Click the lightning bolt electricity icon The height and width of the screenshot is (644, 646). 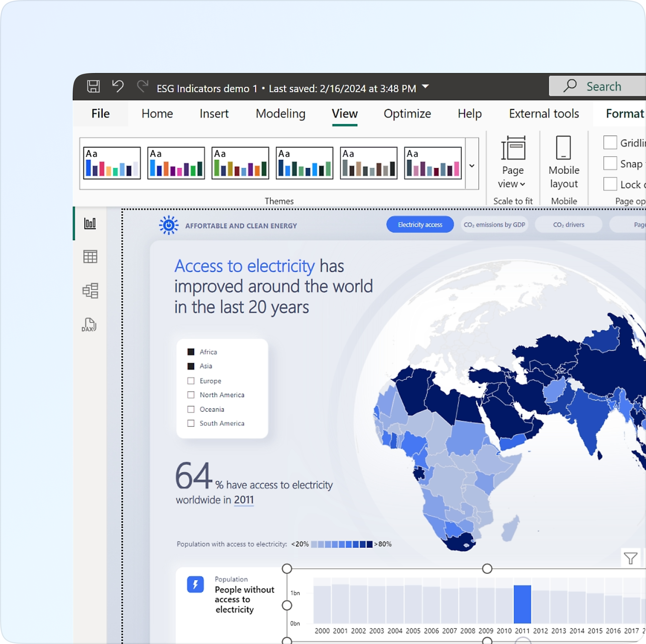[195, 584]
